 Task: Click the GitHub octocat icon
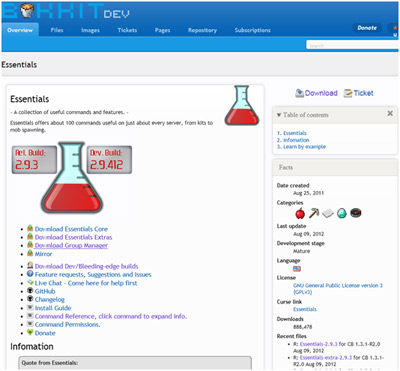point(30,291)
